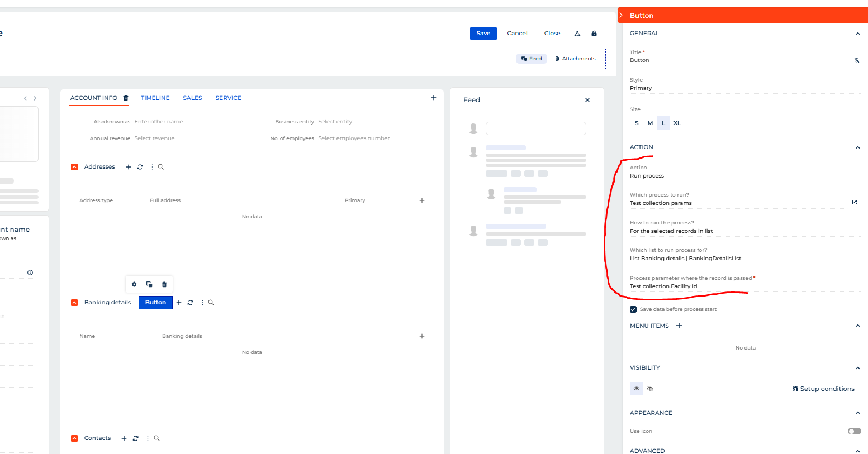Open the Which list to run process for dropdown
868x454 pixels.
tap(745, 259)
